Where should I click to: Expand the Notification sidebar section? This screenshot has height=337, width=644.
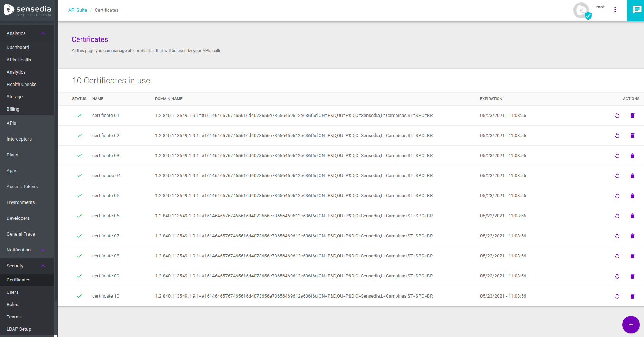pyautogui.click(x=43, y=250)
